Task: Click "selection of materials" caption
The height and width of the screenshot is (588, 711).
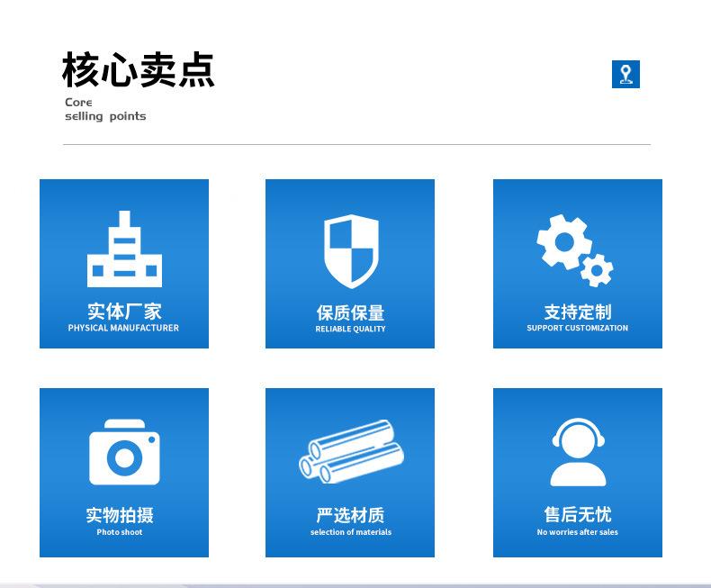Action: (x=350, y=532)
